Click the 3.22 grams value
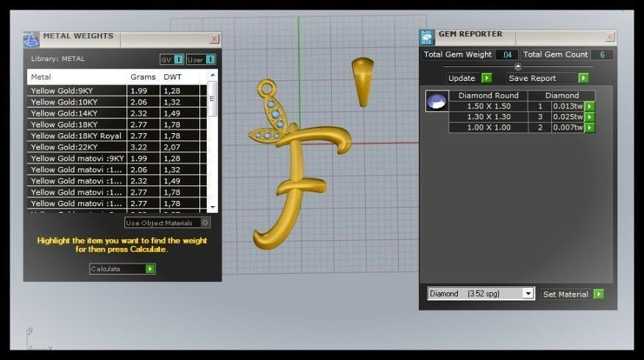The height and width of the screenshot is (360, 644). pyautogui.click(x=139, y=147)
